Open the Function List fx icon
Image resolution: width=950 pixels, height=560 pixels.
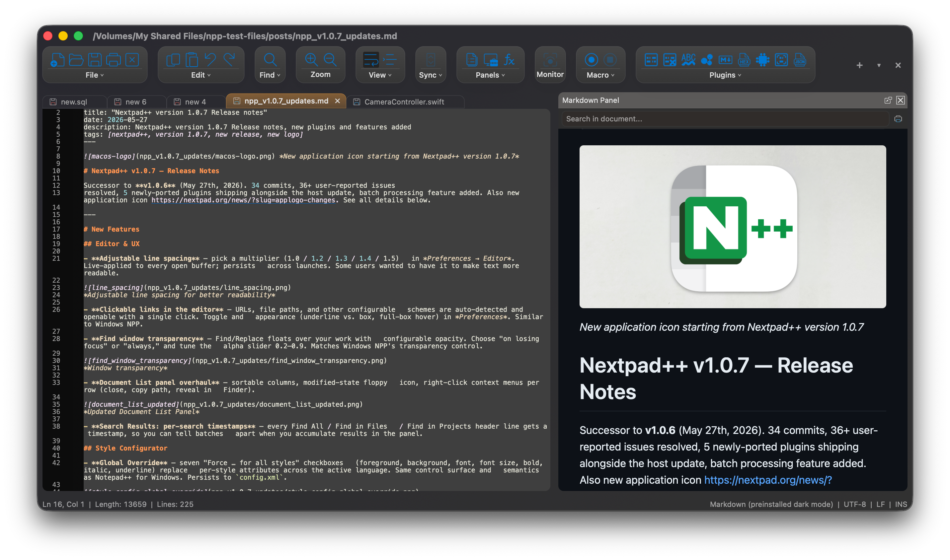point(509,60)
